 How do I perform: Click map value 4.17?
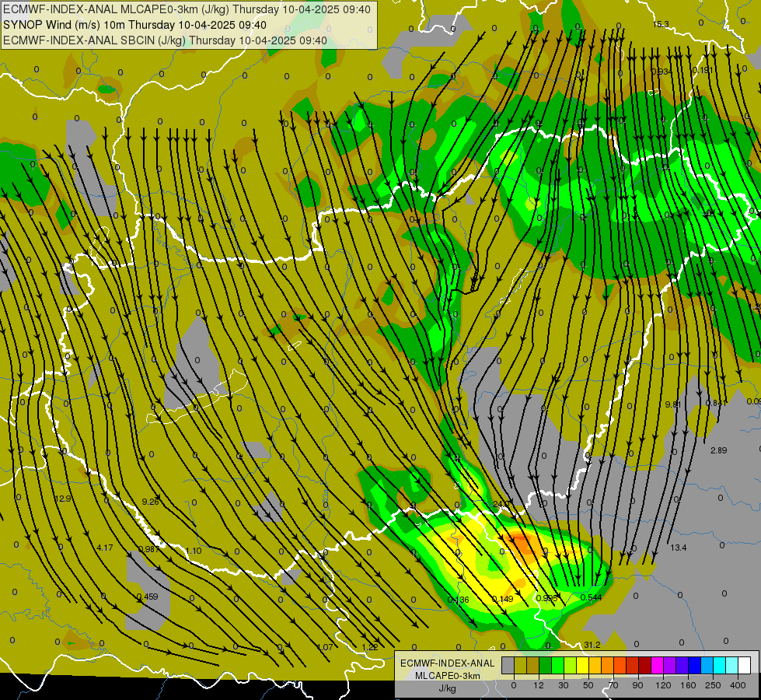click(x=105, y=548)
